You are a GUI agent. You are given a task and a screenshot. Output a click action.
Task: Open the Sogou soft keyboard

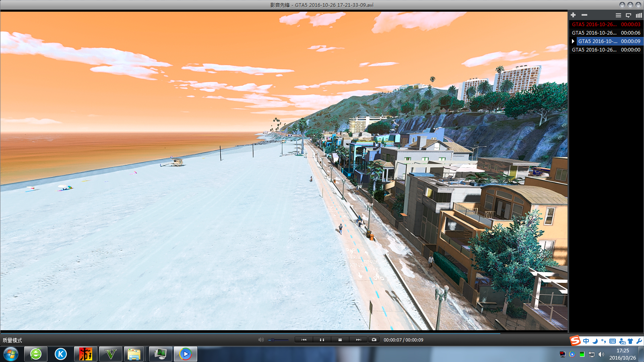point(613,341)
